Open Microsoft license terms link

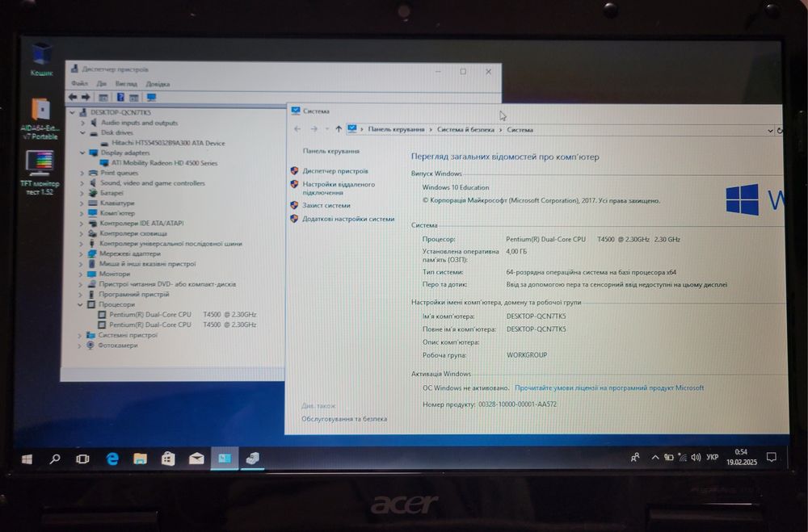point(609,387)
